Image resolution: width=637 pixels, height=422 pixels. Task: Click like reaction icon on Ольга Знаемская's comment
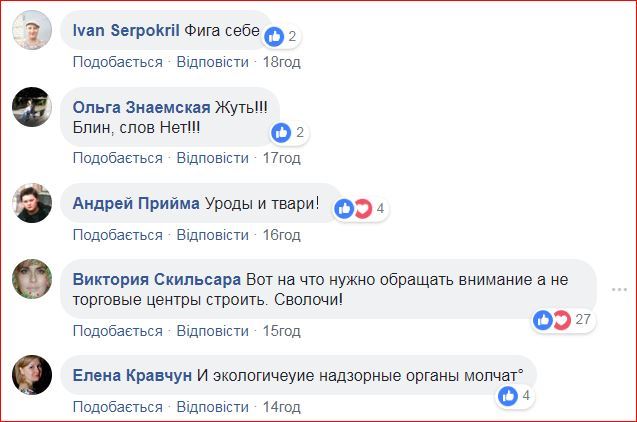click(x=282, y=132)
